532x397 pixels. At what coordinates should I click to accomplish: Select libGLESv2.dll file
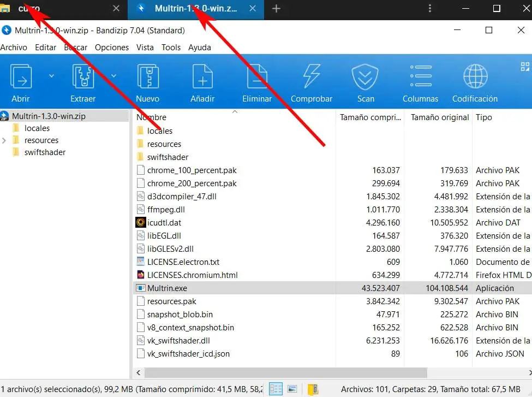(x=170, y=249)
